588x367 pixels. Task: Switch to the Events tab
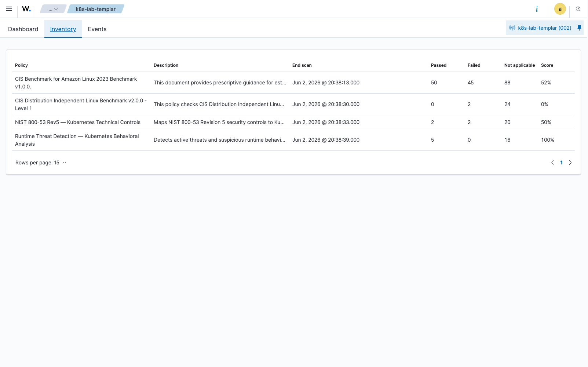97,29
